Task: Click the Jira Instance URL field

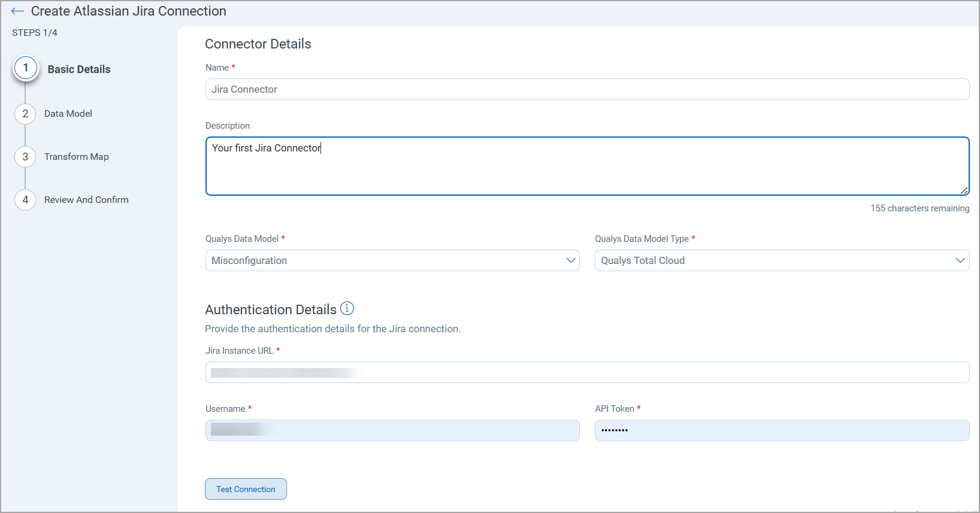Action: 587,372
